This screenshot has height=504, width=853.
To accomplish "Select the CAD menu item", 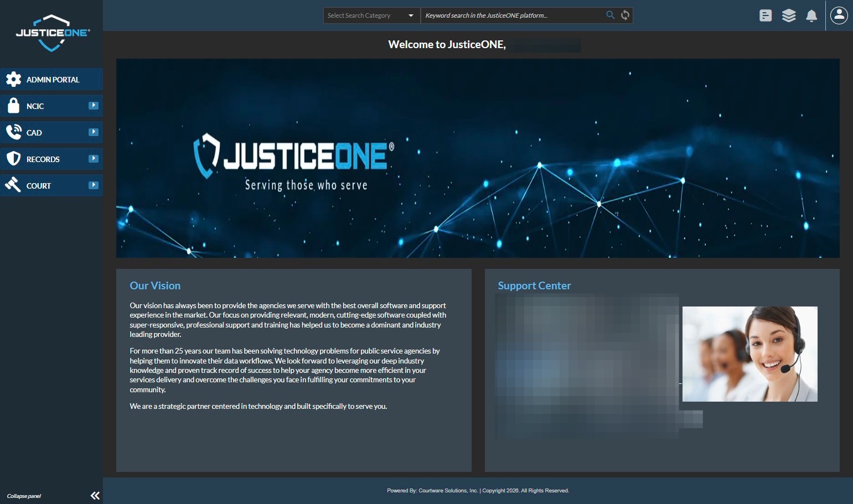I will click(x=51, y=132).
